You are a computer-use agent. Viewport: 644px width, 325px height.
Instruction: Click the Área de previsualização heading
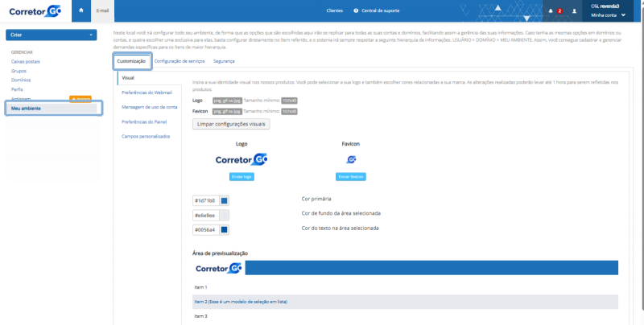220,253
